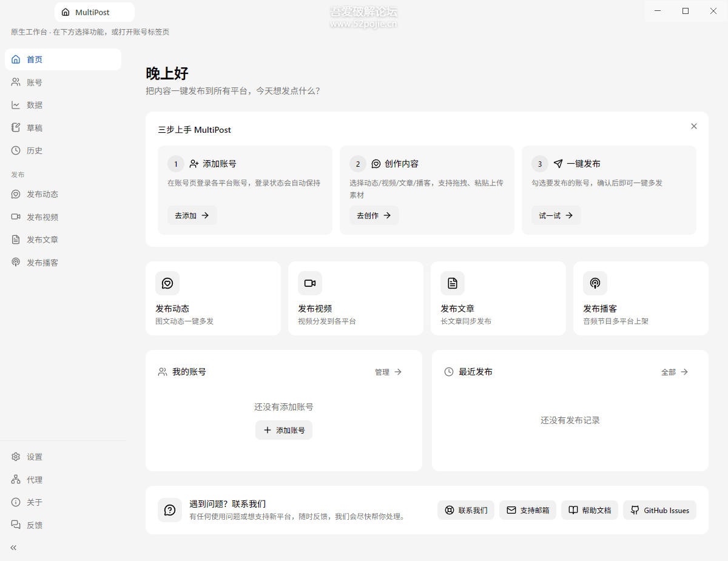
Task: Click the 管理 link in 我的账号
Action: (388, 372)
